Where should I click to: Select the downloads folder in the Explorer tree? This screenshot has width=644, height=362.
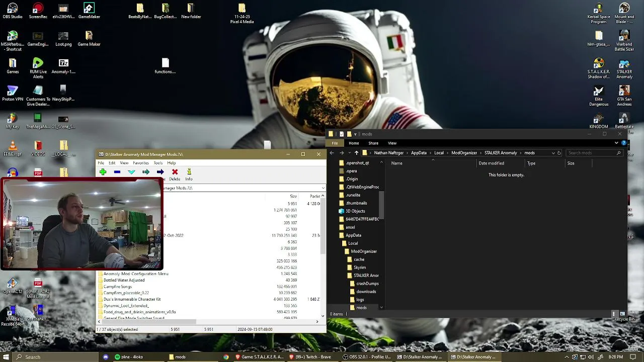pos(366,292)
